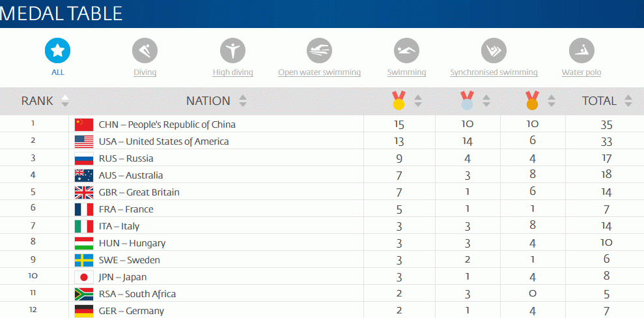644x318 pixels.
Task: Open the Diving link
Action: [x=145, y=72]
